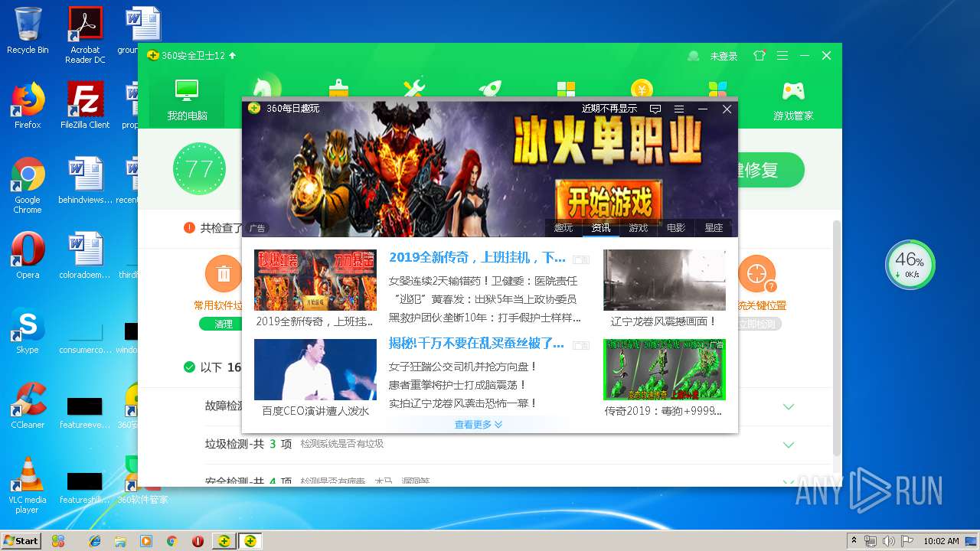Open VLC media player desktop icon

coord(27,485)
